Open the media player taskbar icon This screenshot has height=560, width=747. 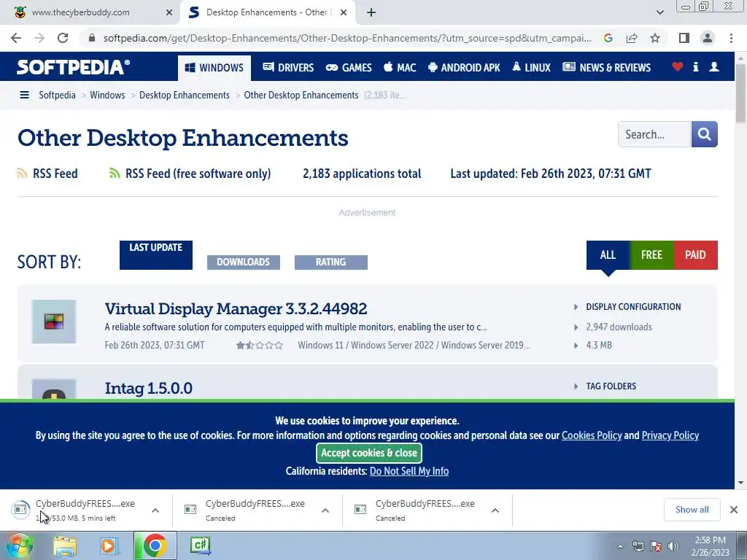(109, 545)
